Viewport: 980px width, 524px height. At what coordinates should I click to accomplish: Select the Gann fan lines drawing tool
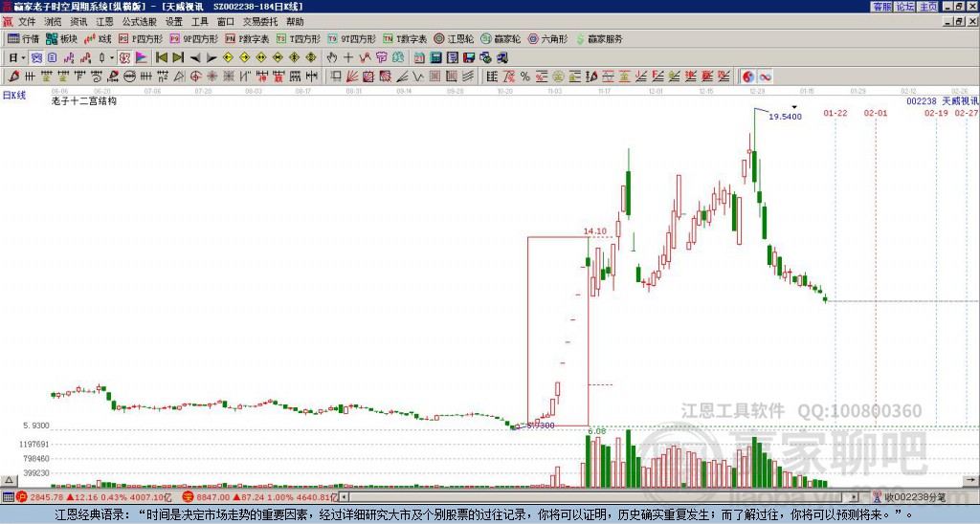click(352, 76)
